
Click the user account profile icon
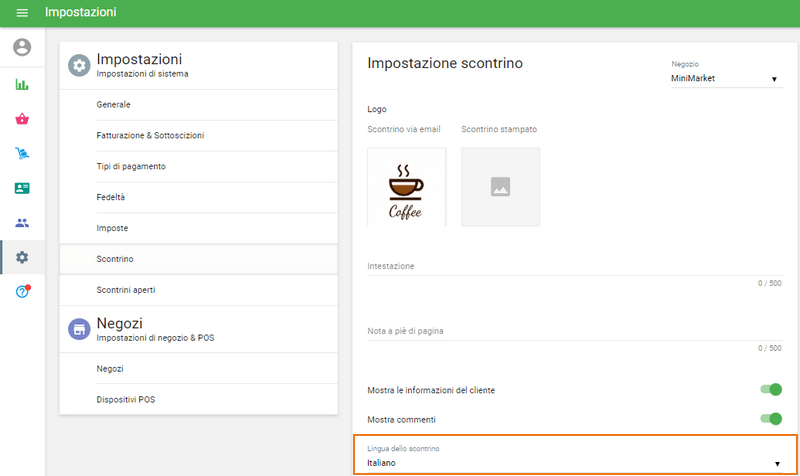click(x=22, y=47)
